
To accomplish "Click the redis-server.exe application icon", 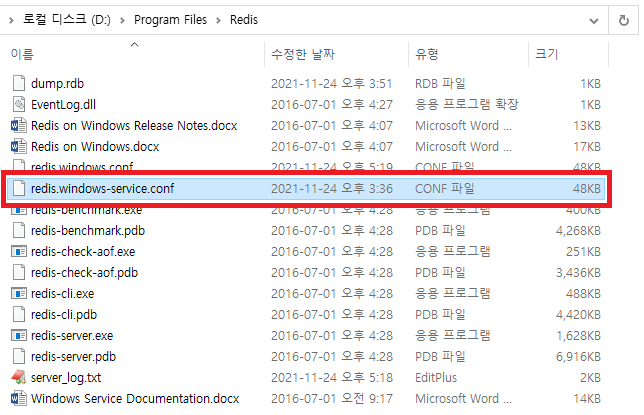I will [18, 335].
